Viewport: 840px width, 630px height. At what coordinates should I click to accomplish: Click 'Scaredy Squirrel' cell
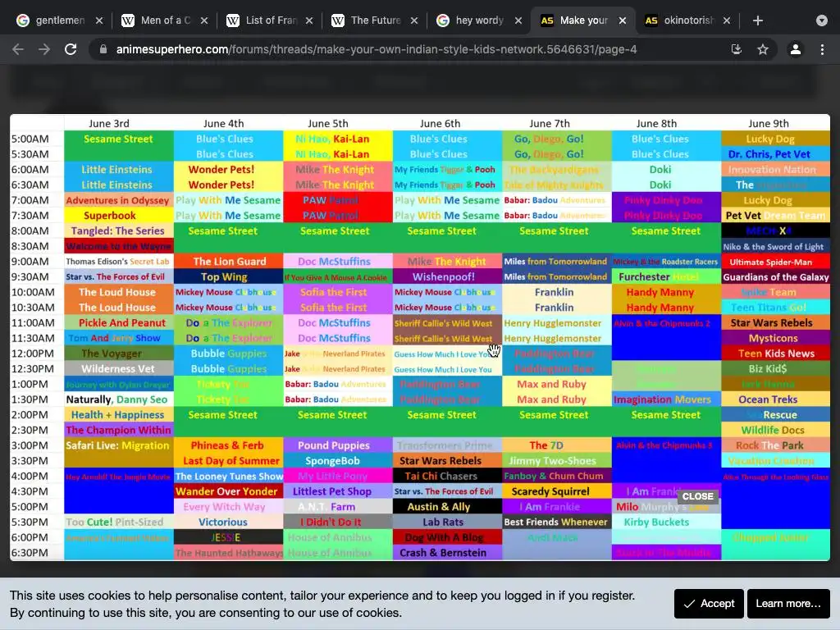pos(557,491)
